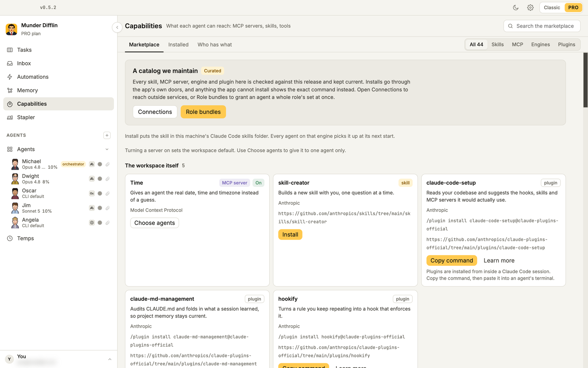Click the page vertical scrollbar thumb
The height and width of the screenshot is (368, 588).
[x=585, y=80]
